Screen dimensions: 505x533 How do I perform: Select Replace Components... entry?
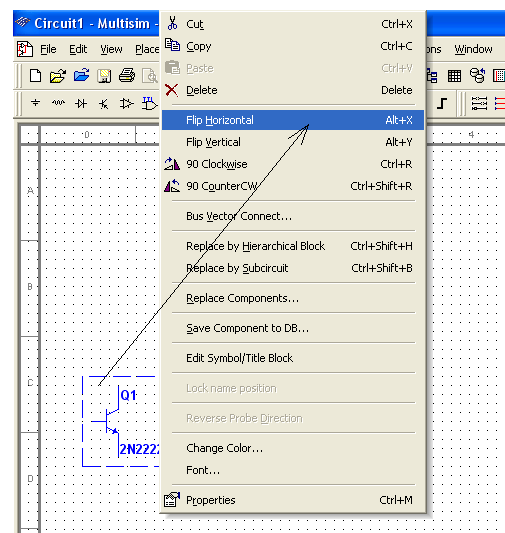point(293,298)
